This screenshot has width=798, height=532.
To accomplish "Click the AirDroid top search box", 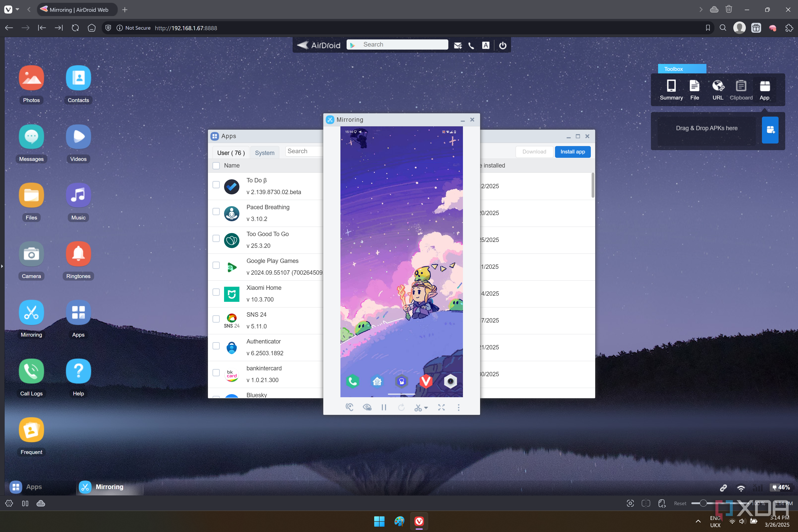I will pyautogui.click(x=397, y=45).
